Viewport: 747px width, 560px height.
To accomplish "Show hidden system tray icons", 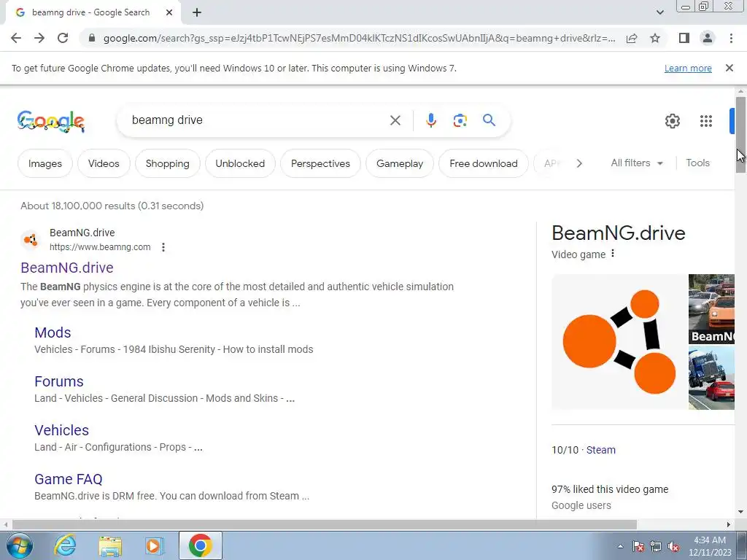I will click(620, 546).
